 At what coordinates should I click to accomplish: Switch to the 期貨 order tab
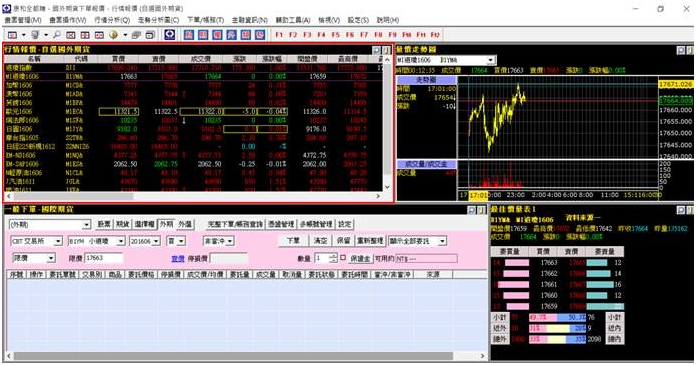[x=122, y=224]
